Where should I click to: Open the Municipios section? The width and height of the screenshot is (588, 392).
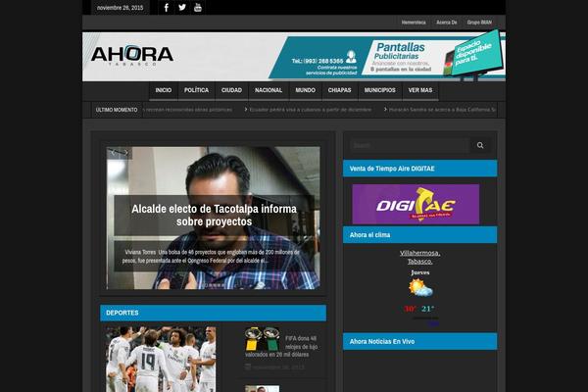(380, 90)
